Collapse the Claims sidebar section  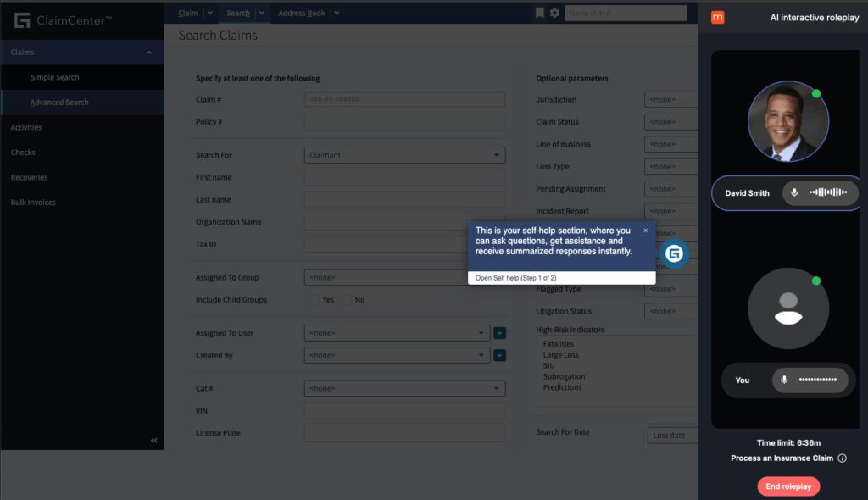(150, 53)
